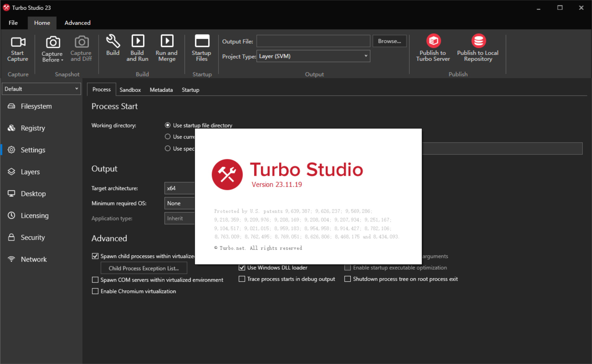
Task: Click the Browse output file button
Action: 389,41
